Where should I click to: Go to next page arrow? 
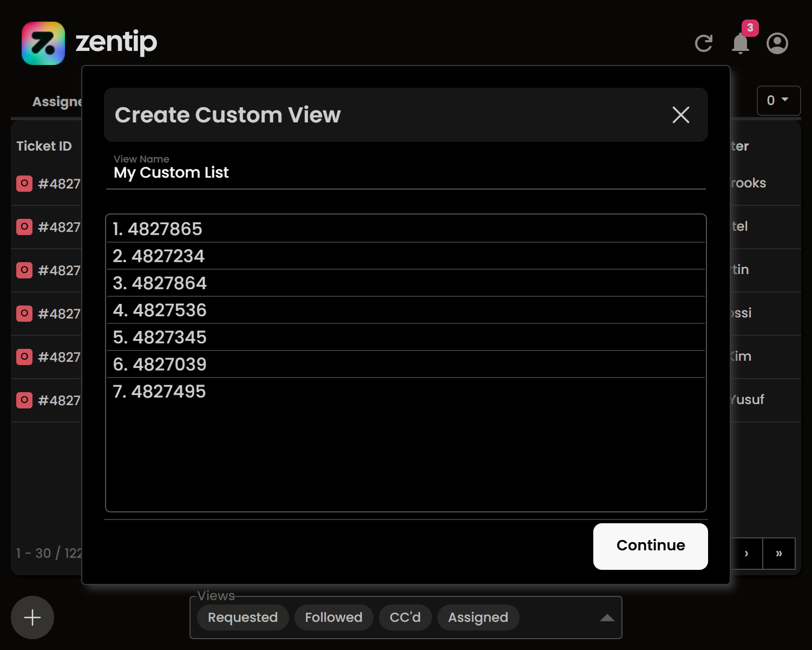click(746, 554)
